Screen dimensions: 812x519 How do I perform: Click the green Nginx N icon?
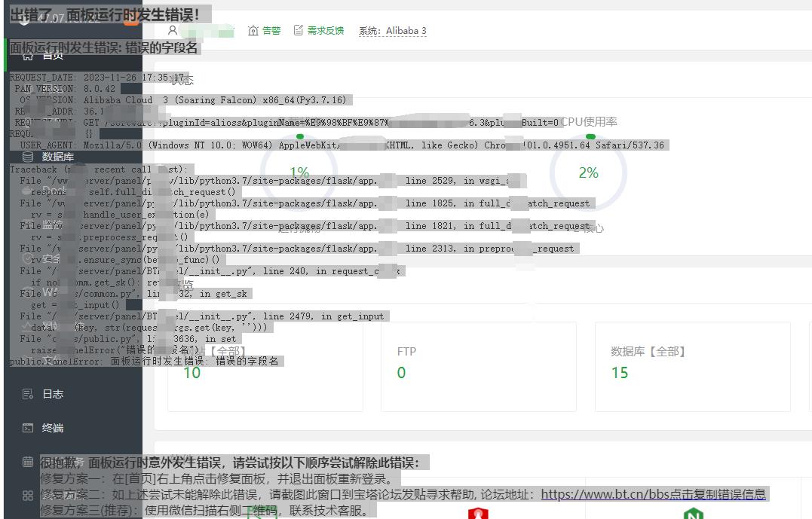693,513
